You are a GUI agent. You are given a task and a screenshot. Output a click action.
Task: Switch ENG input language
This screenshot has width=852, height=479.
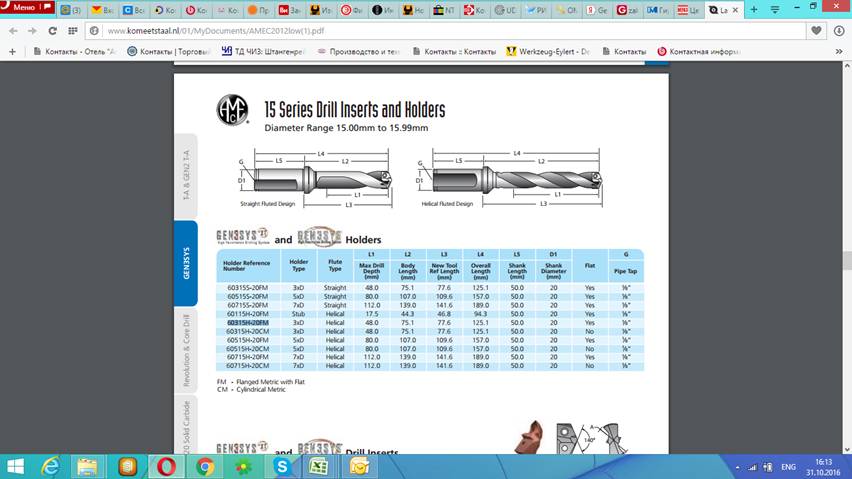[x=788, y=467]
